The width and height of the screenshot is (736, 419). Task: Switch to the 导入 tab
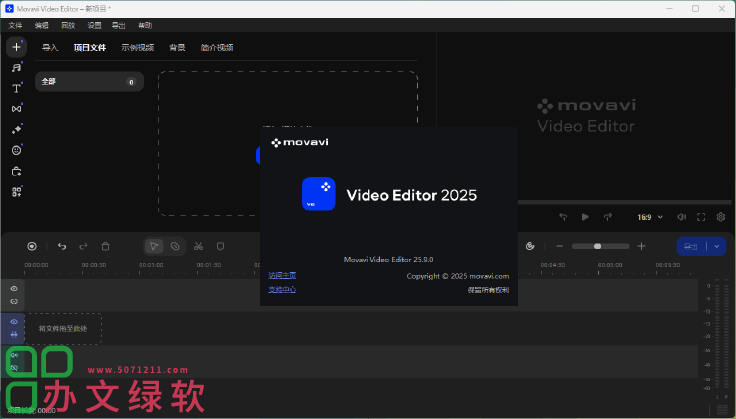[x=50, y=47]
